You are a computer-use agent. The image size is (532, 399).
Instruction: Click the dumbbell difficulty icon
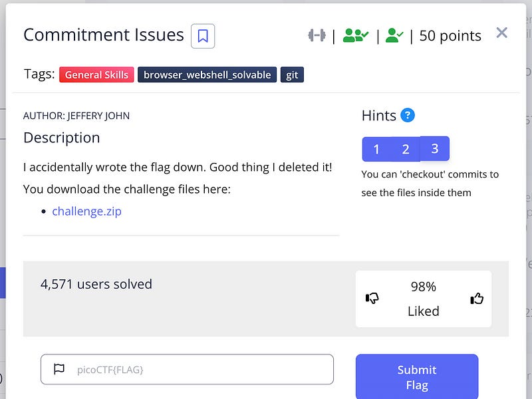317,35
